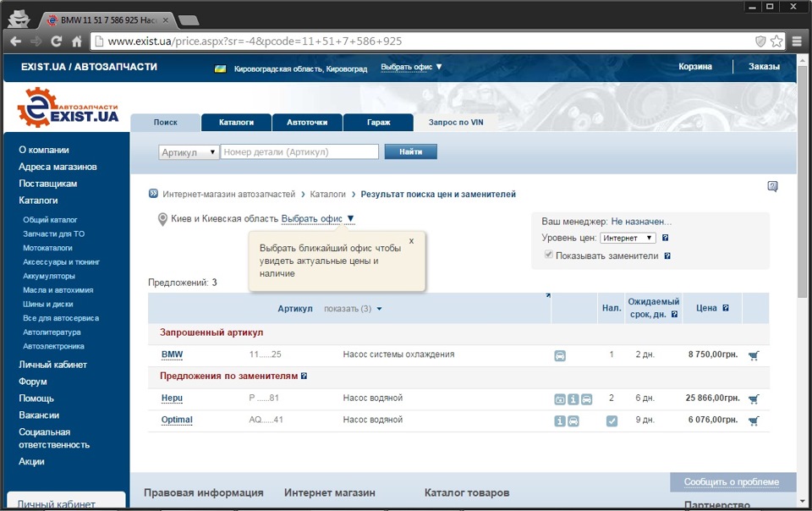Click the Сообщить о проблеме button
Screen dimensions: 812x511
point(731,482)
